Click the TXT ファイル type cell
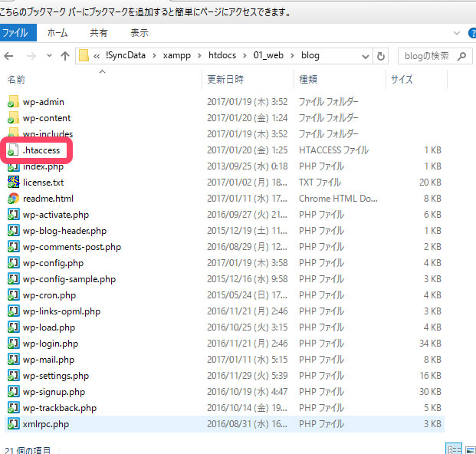This screenshot has width=476, height=454. coord(320,183)
